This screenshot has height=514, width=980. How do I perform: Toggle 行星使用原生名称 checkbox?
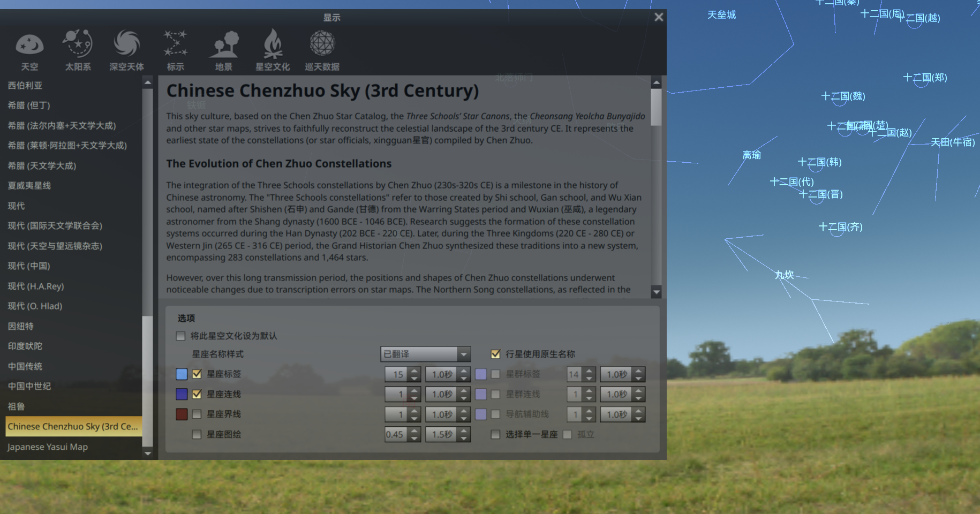495,354
